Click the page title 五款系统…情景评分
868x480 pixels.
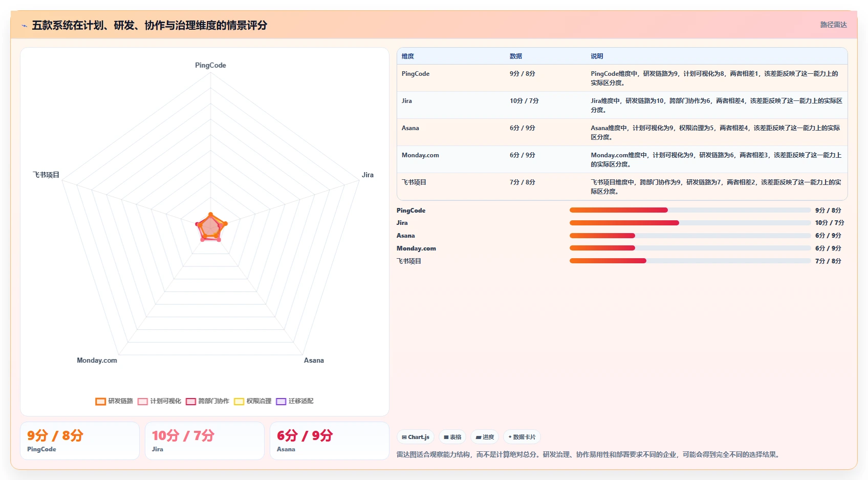coord(149,25)
